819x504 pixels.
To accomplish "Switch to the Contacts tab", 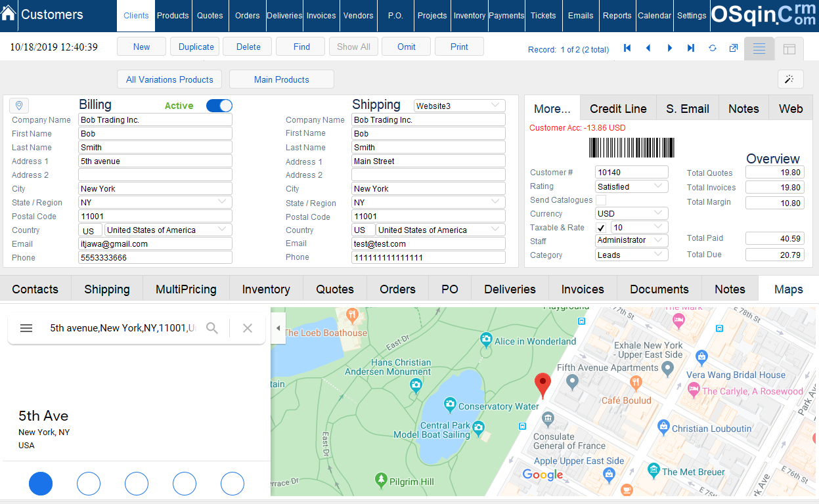I will (x=35, y=289).
